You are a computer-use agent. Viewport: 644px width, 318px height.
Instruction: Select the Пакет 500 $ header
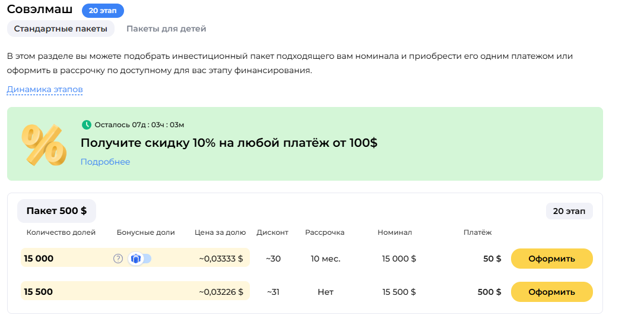point(56,211)
